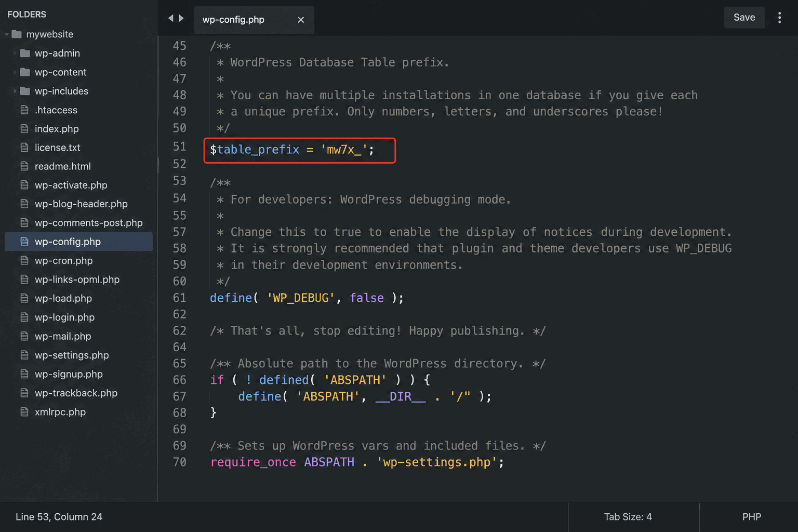
Task: Click the false value on line 61
Action: 367,298
